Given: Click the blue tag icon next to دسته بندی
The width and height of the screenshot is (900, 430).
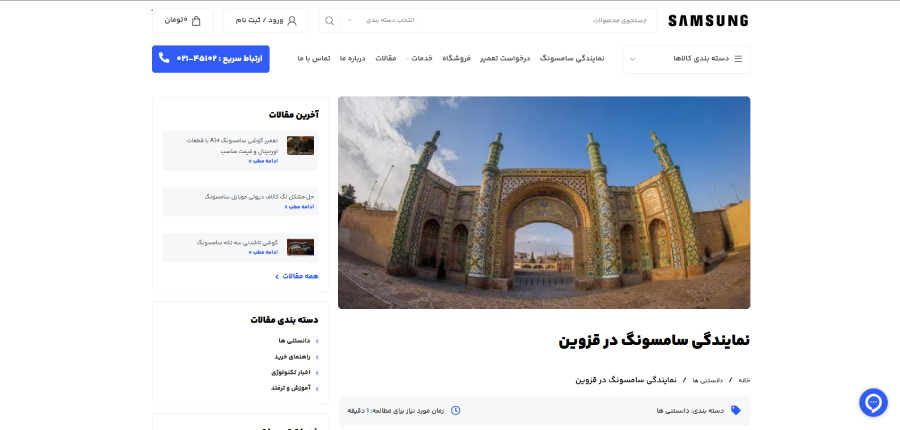Looking at the screenshot, I should point(735,410).
